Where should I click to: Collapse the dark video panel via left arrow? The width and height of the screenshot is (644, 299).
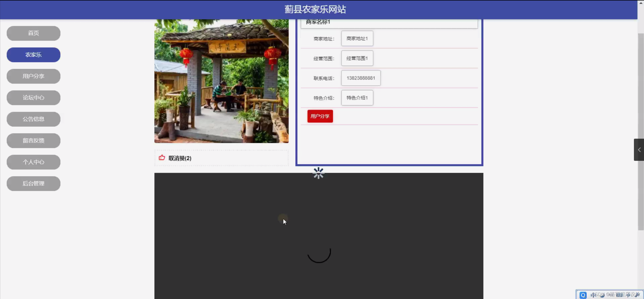(639, 149)
